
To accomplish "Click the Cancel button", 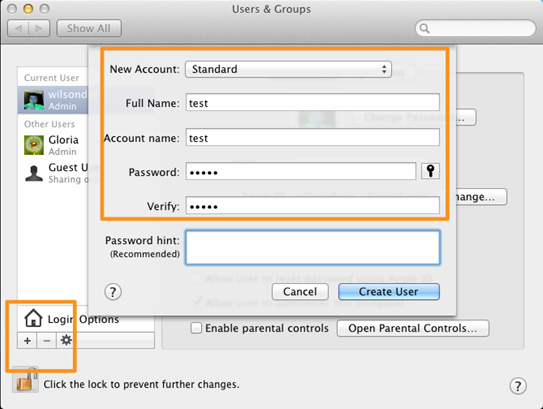I will [x=300, y=292].
